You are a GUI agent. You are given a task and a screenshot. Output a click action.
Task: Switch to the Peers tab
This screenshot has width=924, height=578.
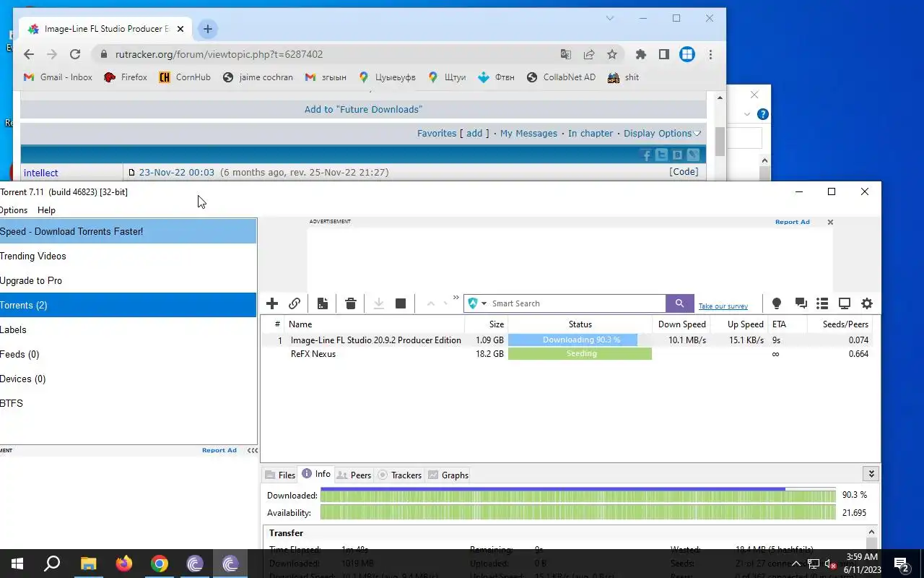coord(354,475)
